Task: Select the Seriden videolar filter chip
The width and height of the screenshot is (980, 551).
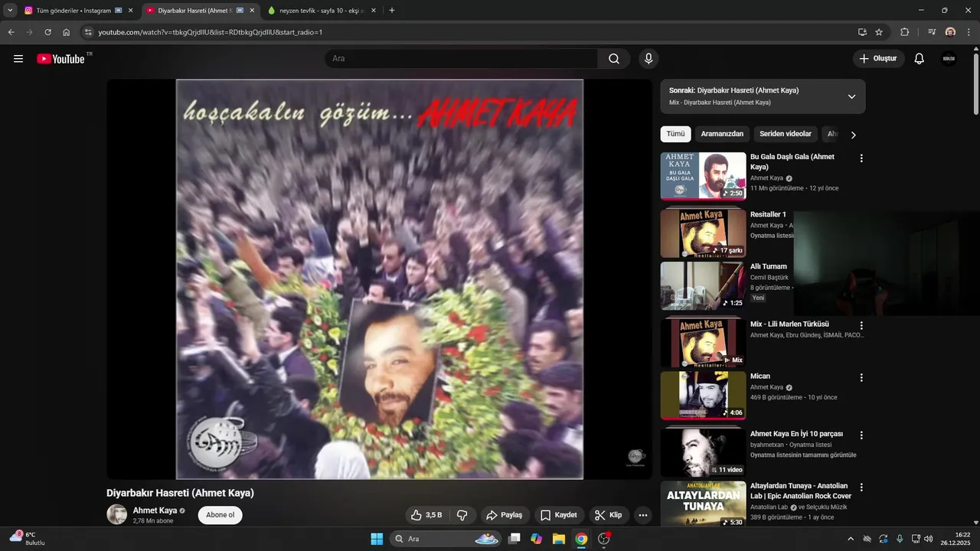Action: (x=786, y=134)
